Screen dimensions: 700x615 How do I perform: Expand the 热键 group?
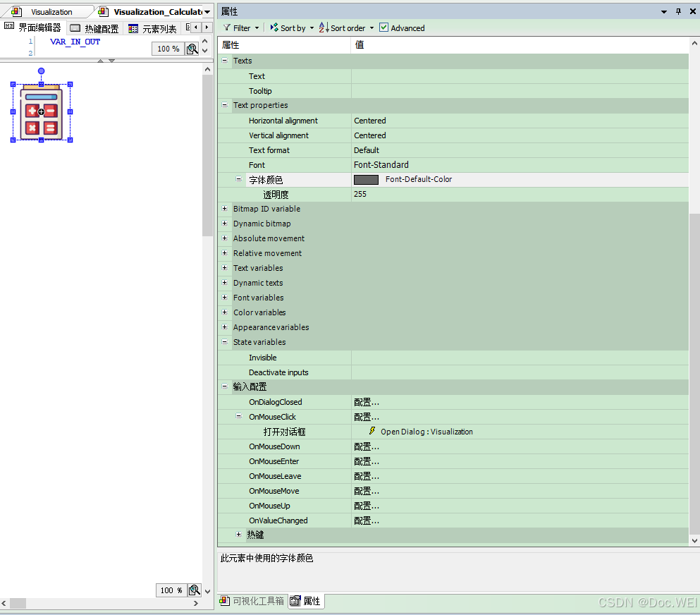point(239,534)
